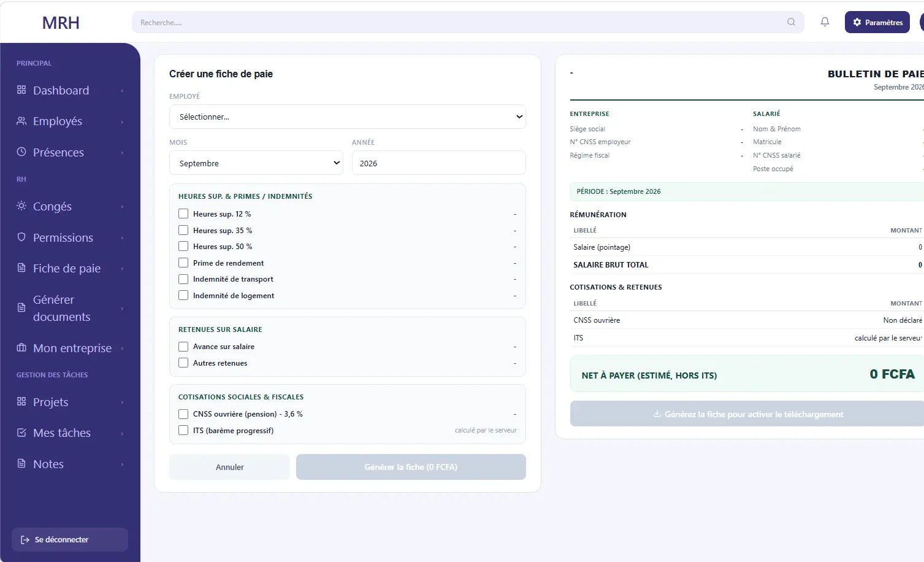Click the Projets grid icon
This screenshot has height=562, width=924.
[21, 402]
